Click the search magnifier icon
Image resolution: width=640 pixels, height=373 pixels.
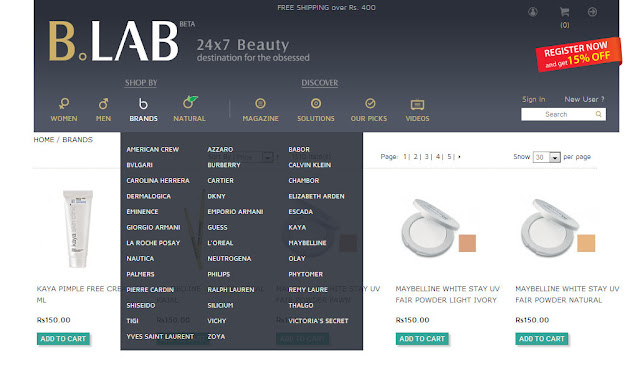tap(598, 114)
